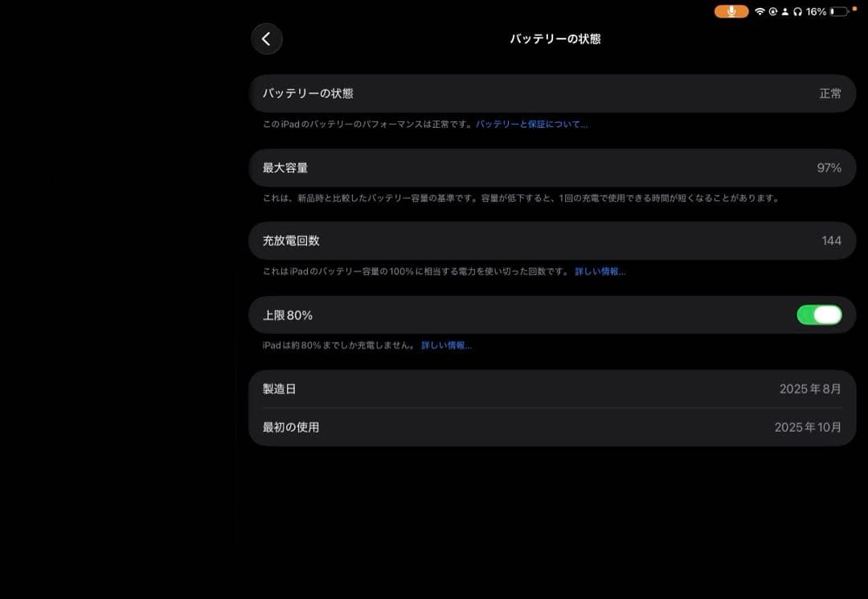Click the microphone indicator in the status bar

731,11
